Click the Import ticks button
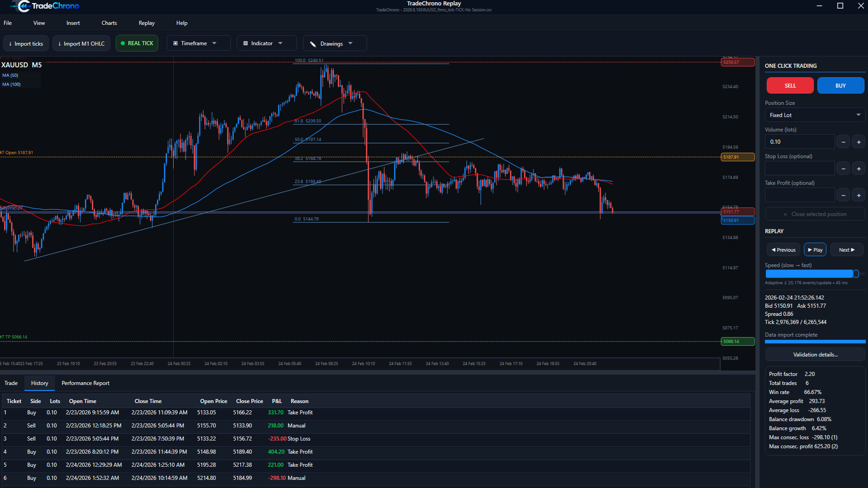Viewport: 868px width, 488px height. pyautogui.click(x=26, y=43)
